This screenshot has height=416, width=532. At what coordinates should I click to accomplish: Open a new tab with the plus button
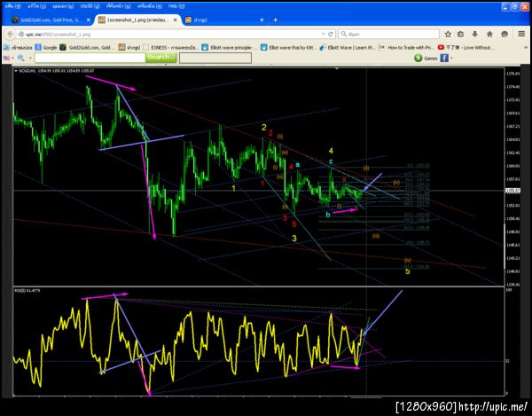tap(275, 20)
